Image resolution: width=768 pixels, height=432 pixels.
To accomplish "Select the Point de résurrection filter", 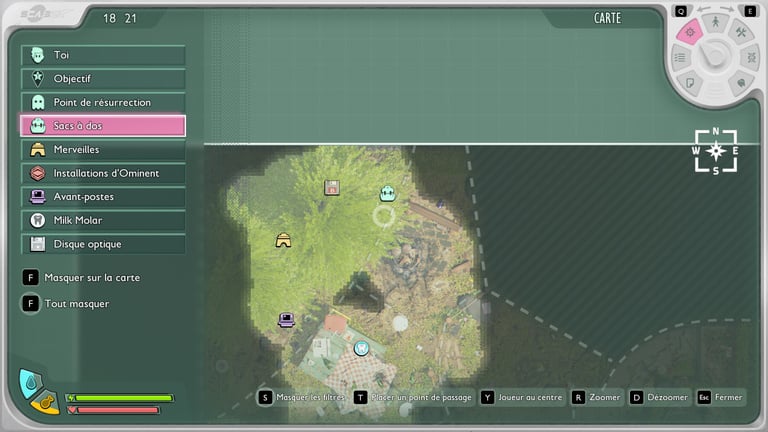I will (x=103, y=102).
